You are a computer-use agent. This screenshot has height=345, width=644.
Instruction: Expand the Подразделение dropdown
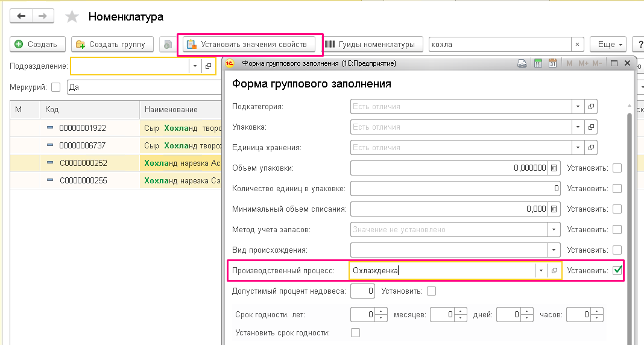[x=195, y=66]
